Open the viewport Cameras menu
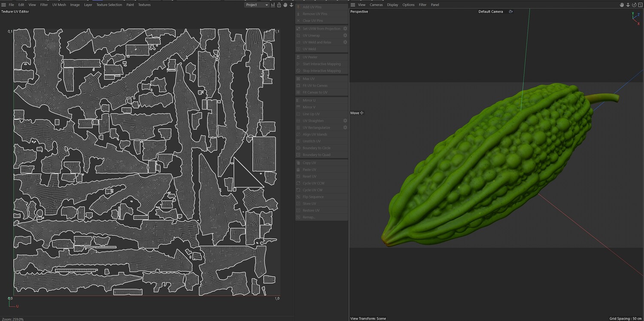The width and height of the screenshot is (644, 321). pos(376,5)
